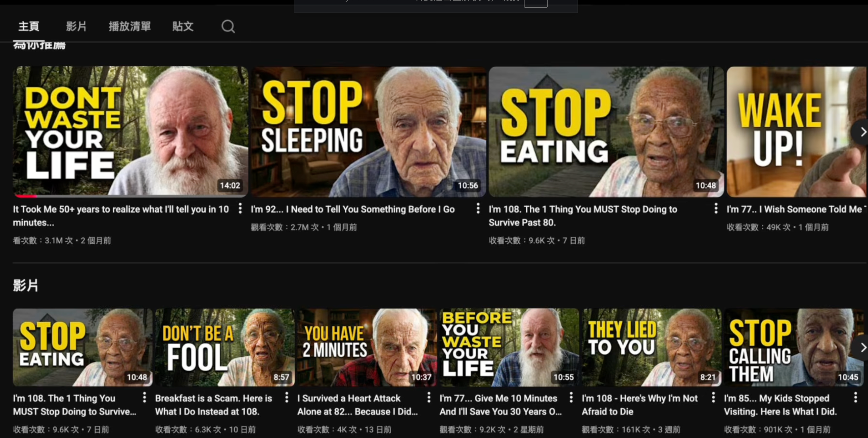Switch to the 影片 tab
Viewport: 868px width, 438px height.
click(x=76, y=26)
